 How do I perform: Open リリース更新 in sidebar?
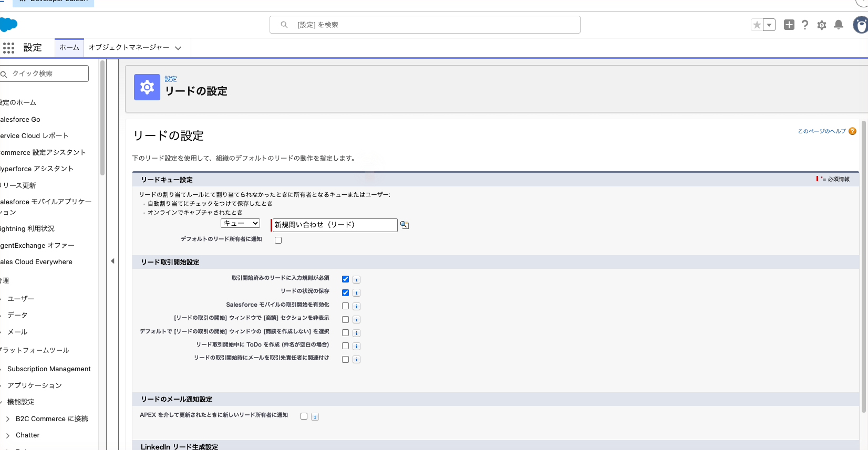point(18,185)
